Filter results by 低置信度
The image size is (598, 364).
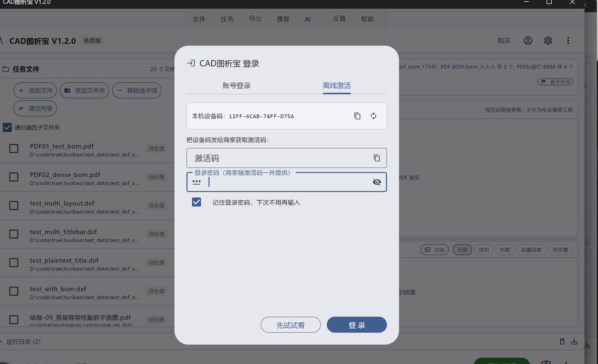[531, 250]
